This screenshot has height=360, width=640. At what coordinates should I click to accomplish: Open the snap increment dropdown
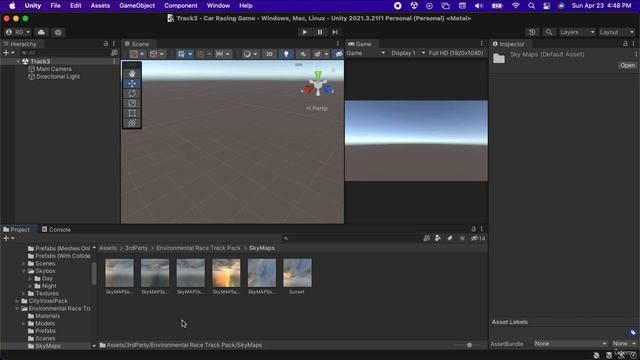coord(222,54)
